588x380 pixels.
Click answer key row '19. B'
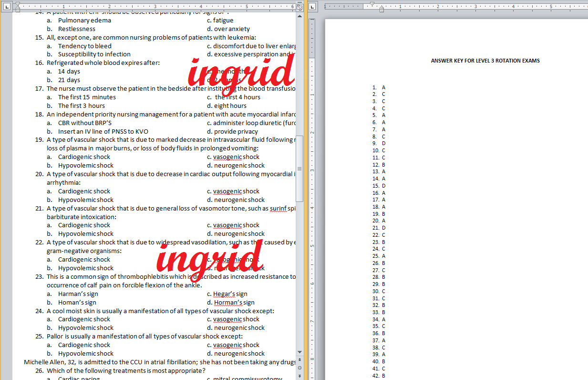click(x=379, y=214)
